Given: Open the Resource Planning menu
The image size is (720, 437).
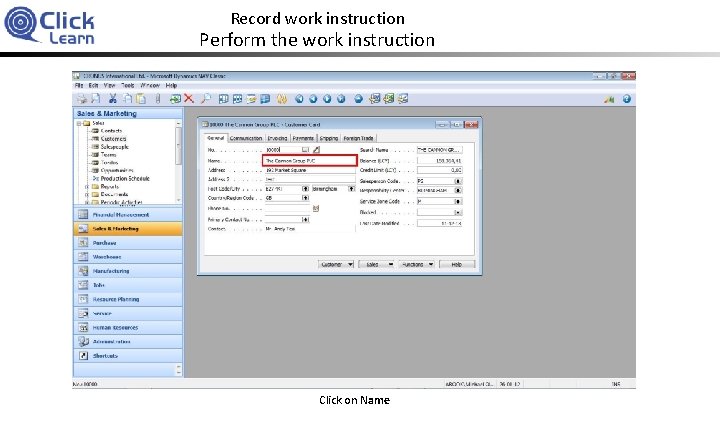Looking at the screenshot, I should click(128, 299).
